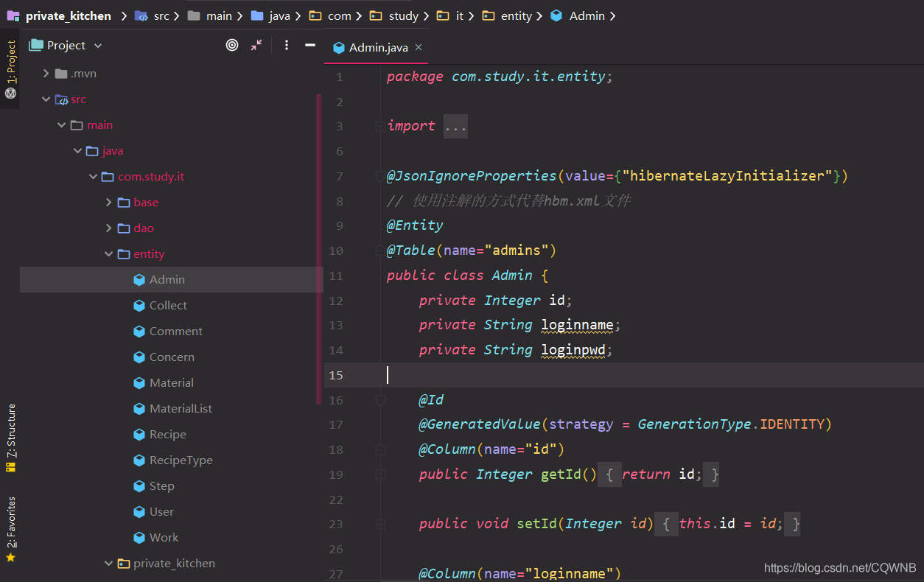
Task: Select the Recipe class icon
Action: tap(139, 435)
